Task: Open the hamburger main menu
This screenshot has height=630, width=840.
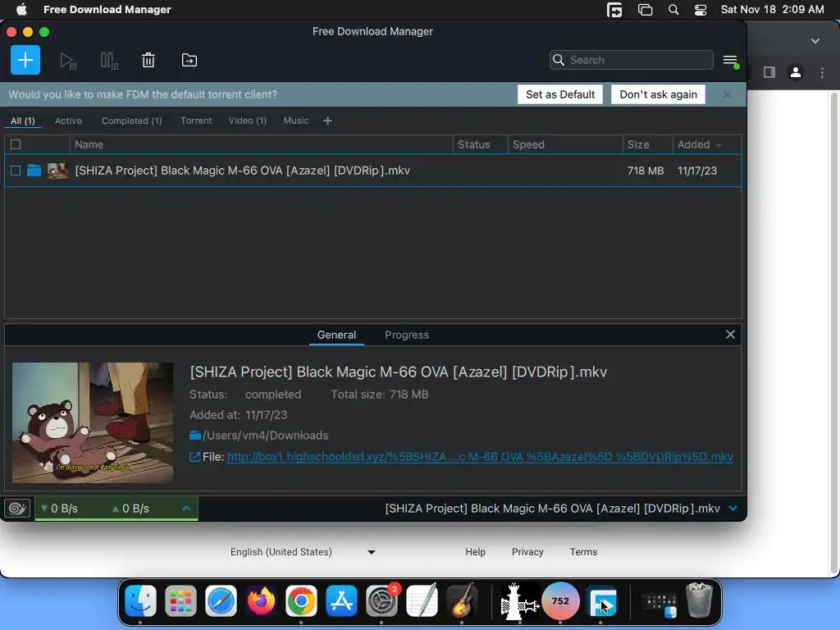Action: pyautogui.click(x=731, y=61)
